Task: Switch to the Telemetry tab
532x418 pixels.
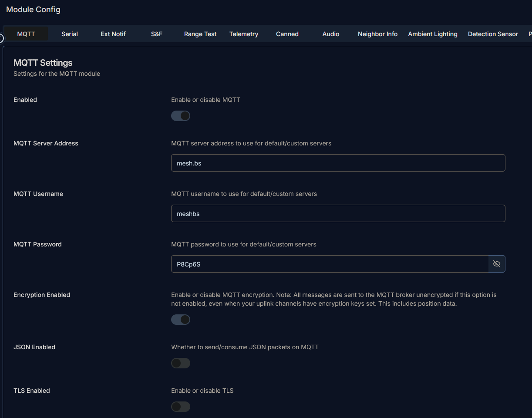Action: [x=244, y=34]
